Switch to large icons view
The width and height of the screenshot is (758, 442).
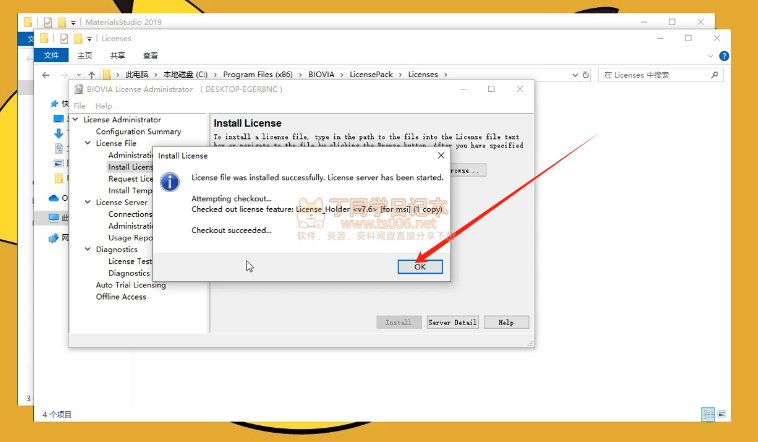(x=721, y=414)
